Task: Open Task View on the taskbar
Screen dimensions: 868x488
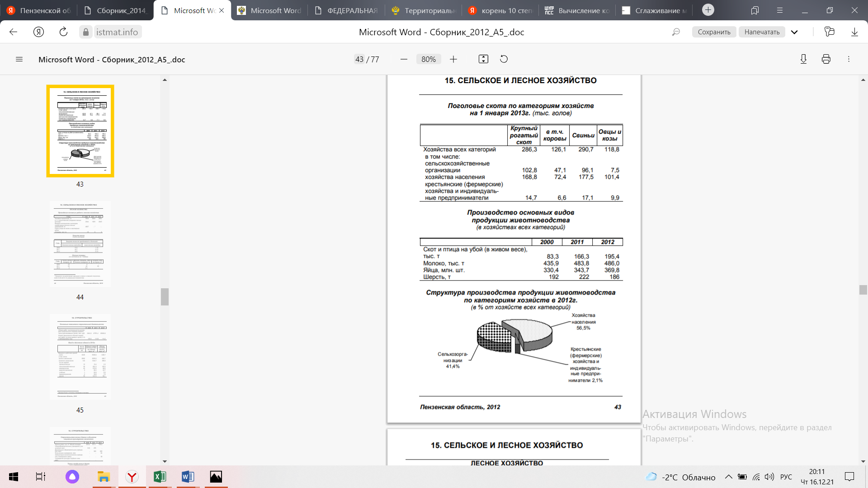Action: click(x=40, y=477)
